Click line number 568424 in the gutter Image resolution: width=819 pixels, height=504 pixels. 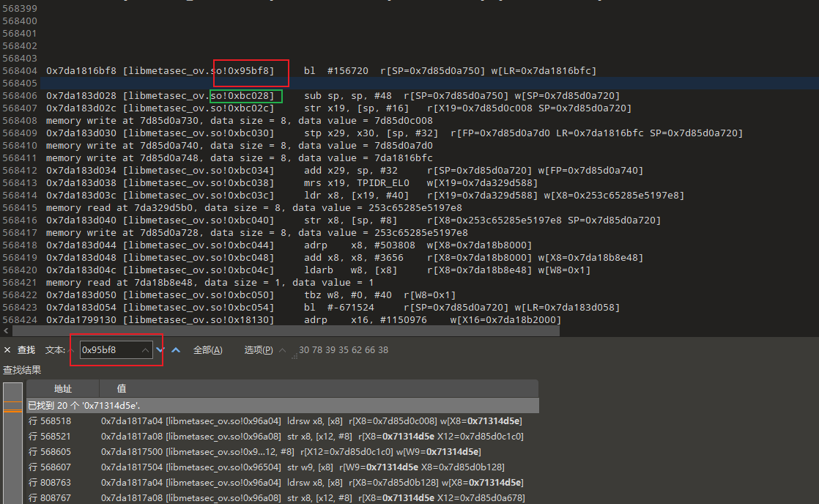pyautogui.click(x=20, y=320)
